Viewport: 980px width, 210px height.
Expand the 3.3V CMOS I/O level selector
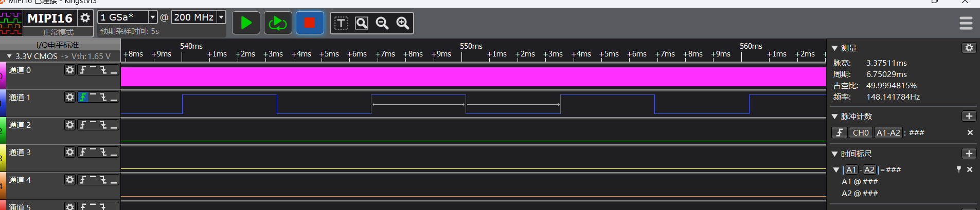[x=9, y=56]
